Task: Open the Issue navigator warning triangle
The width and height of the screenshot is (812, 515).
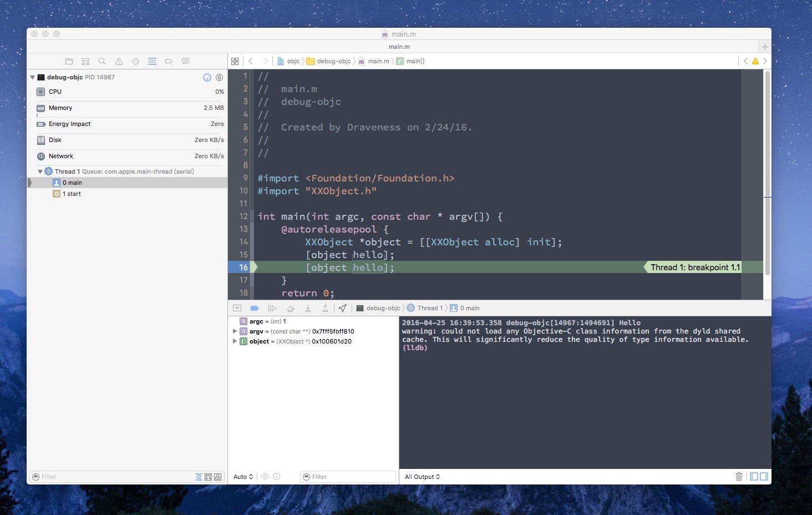Action: (119, 61)
